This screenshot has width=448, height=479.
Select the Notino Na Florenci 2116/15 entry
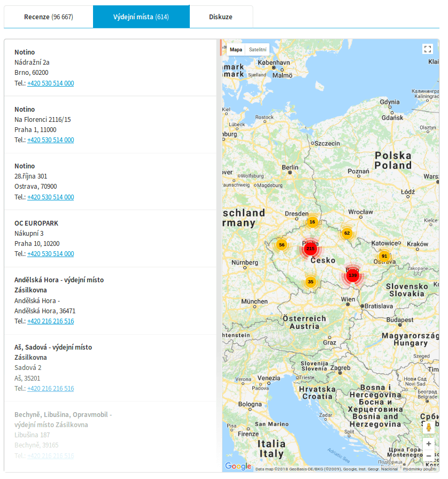(110, 125)
